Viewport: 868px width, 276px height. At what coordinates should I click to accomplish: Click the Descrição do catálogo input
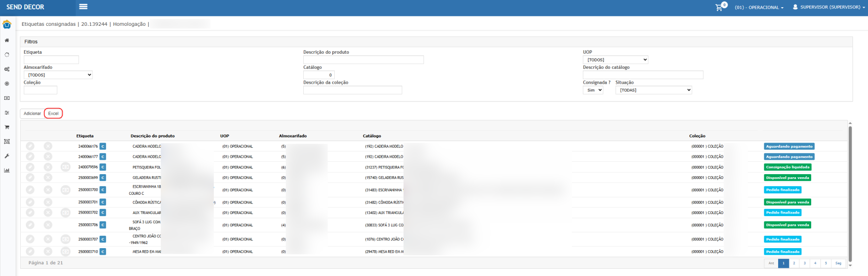click(x=643, y=75)
